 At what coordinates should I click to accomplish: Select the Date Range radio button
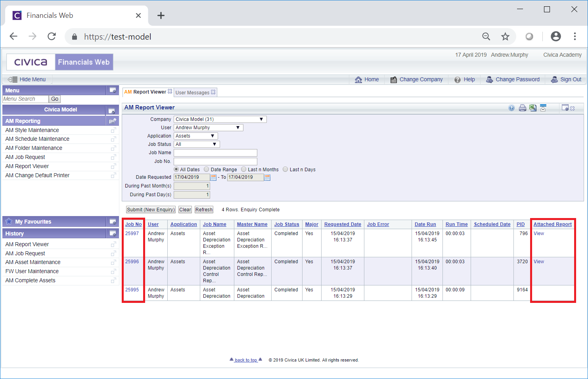[207, 169]
